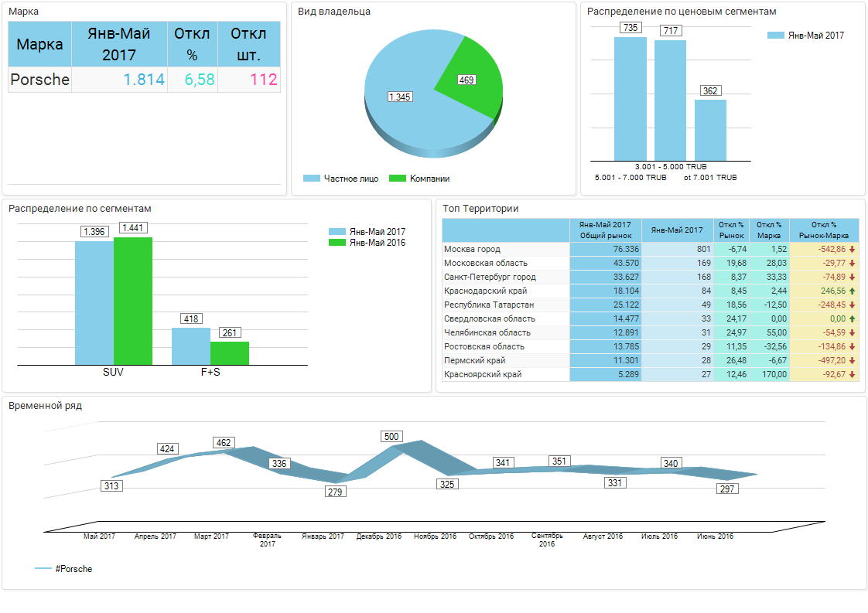The width and height of the screenshot is (868, 613).
Task: Toggle the Янв-Май 2016 legend in segments chart
Action: (x=338, y=243)
